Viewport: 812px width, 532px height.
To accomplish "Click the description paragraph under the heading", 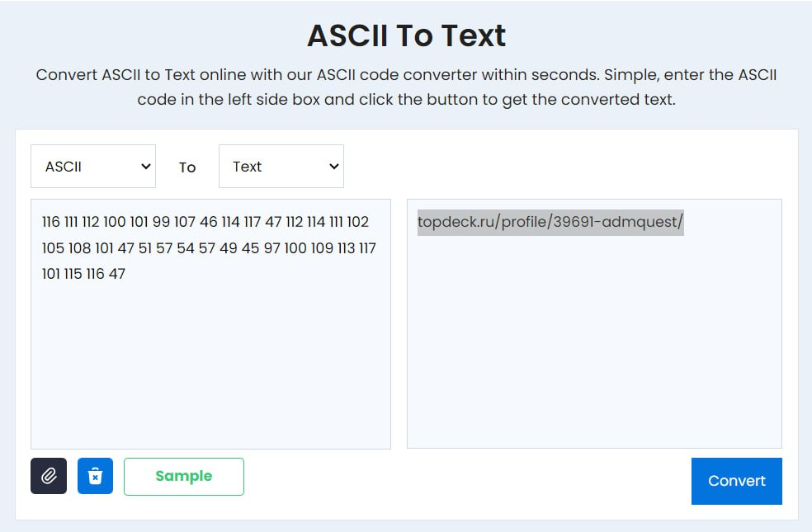I will pyautogui.click(x=406, y=87).
